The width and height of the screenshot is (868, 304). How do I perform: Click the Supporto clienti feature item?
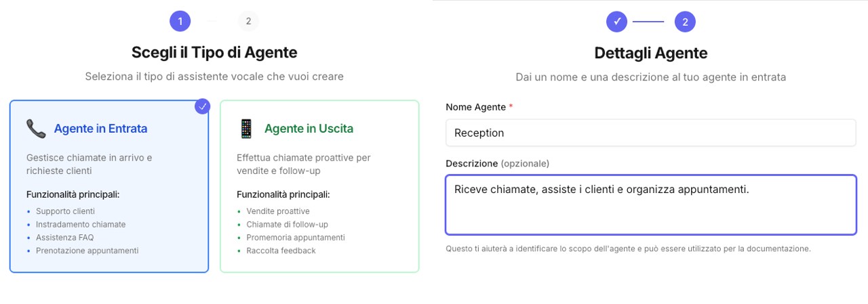[65, 211]
